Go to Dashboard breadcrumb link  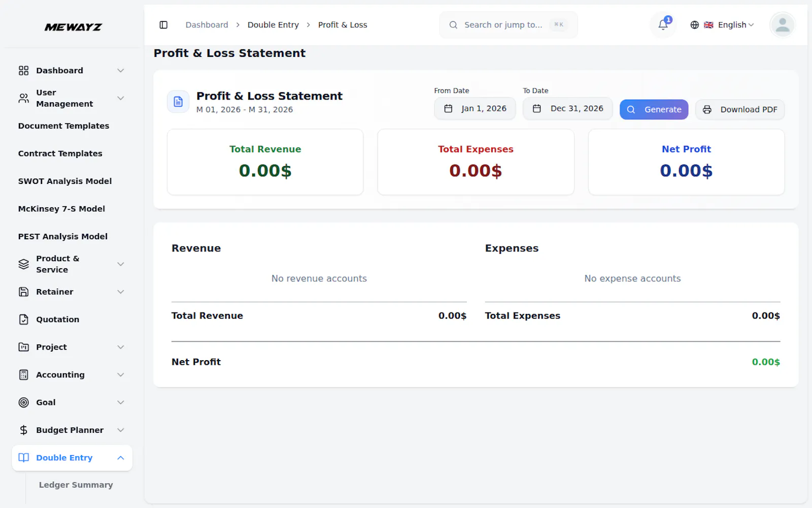207,25
